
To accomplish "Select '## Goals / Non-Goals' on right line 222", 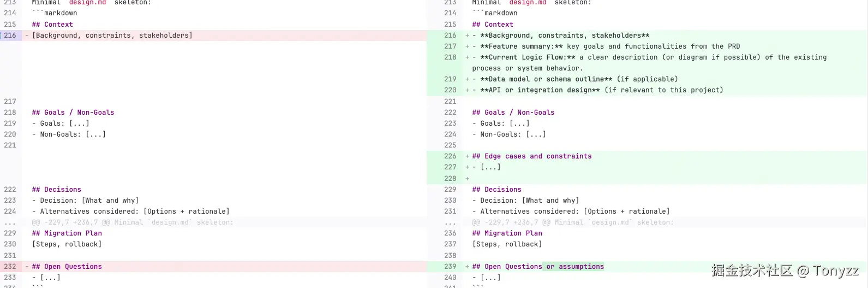I will coord(513,113).
